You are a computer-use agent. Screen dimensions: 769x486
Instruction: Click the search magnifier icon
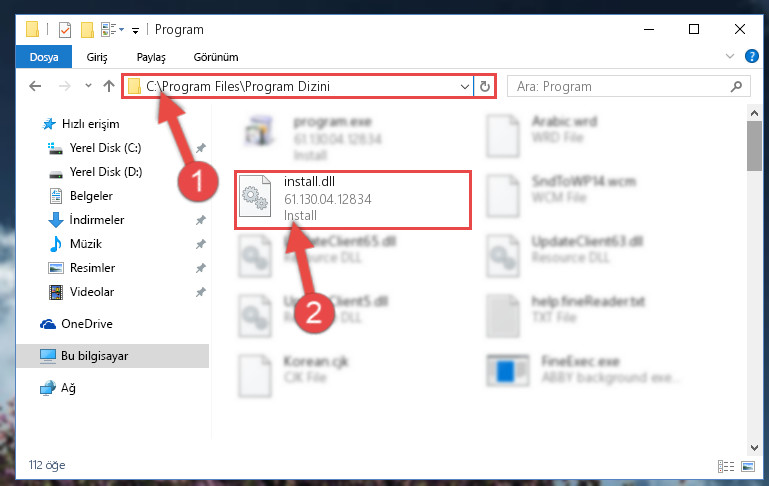736,87
